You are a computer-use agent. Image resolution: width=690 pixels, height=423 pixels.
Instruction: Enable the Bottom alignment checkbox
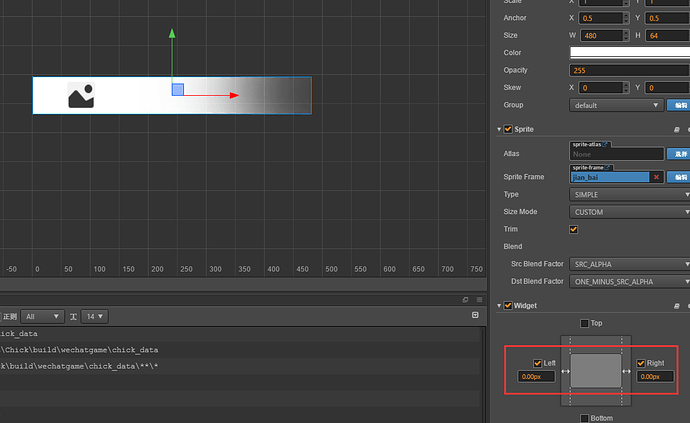tap(584, 418)
